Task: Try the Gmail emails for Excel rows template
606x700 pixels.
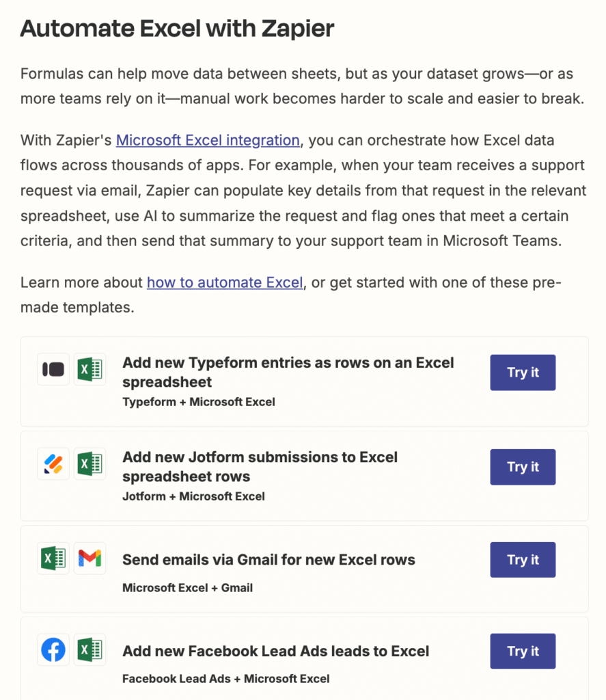Action: click(x=523, y=560)
